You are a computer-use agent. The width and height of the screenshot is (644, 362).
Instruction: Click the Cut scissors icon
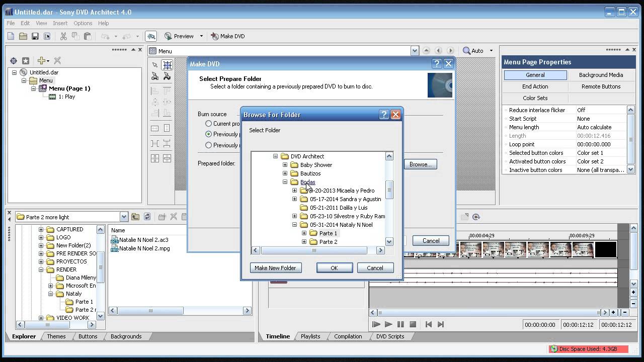coord(63,36)
